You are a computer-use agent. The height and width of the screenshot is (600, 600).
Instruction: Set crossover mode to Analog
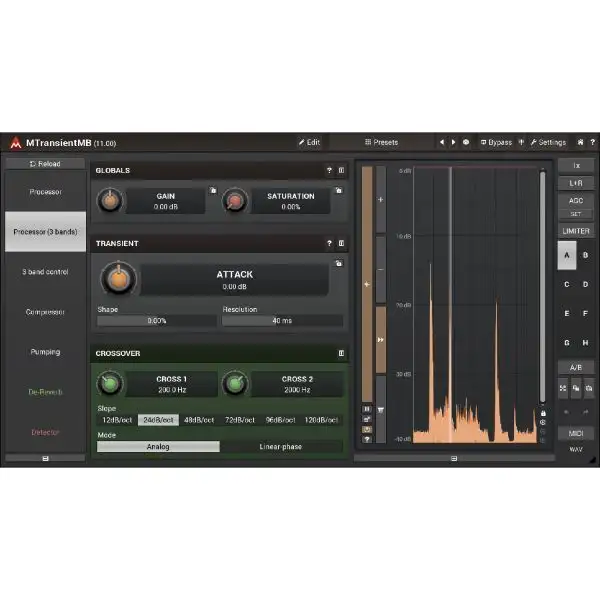tap(158, 447)
